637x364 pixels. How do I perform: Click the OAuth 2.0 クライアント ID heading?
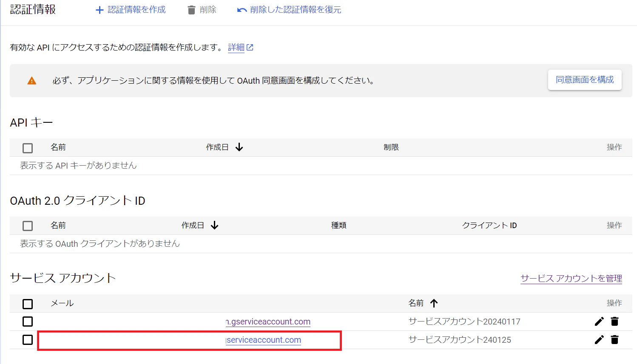click(x=77, y=200)
